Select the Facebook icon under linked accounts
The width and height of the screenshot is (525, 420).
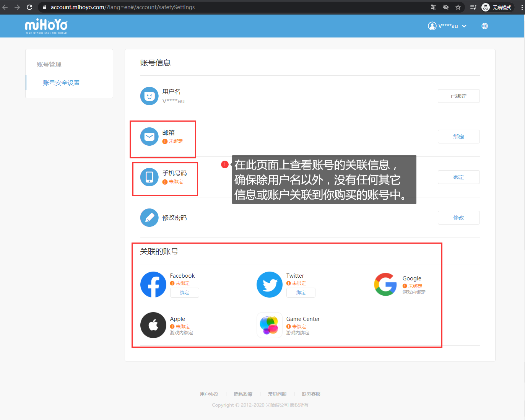pyautogui.click(x=153, y=285)
